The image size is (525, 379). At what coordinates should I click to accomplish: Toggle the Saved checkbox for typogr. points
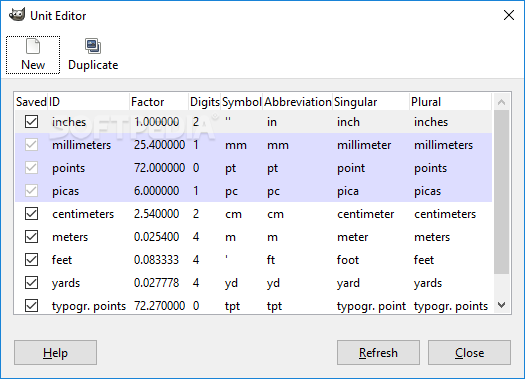click(x=31, y=306)
